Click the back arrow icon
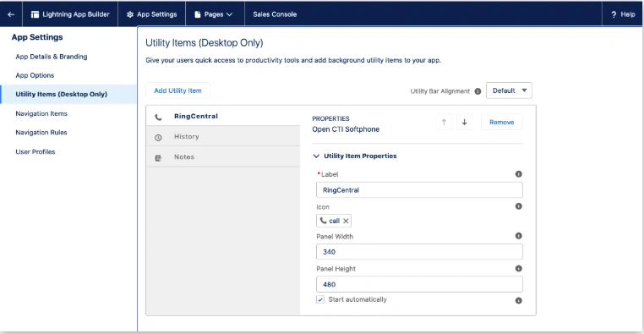 pyautogui.click(x=11, y=14)
